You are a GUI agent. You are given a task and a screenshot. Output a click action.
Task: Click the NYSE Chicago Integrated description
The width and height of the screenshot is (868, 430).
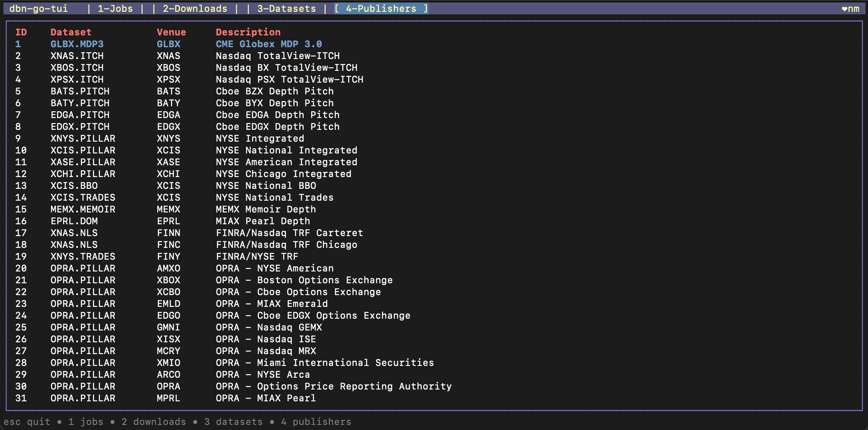point(283,174)
